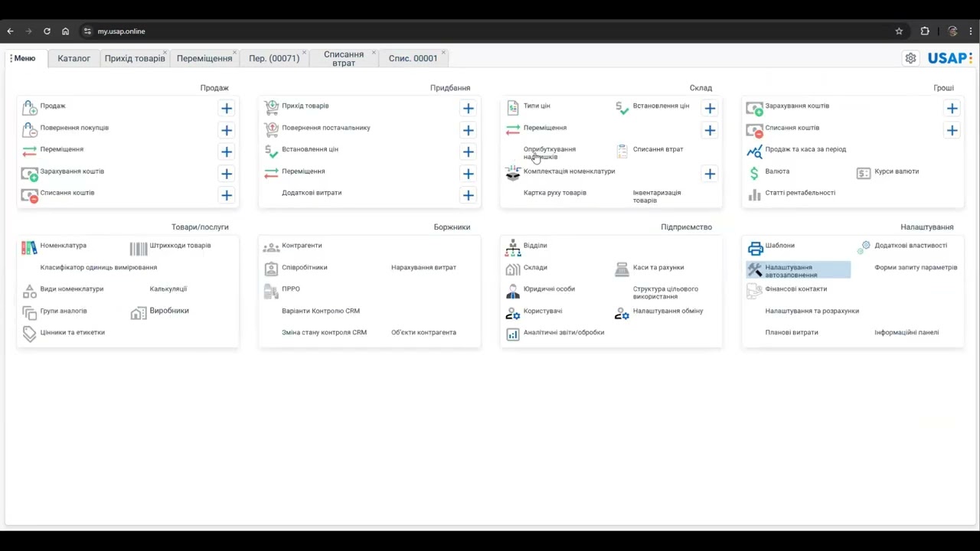Viewport: 980px width, 551px height.
Task: Open Картка руху товарів
Action: click(x=555, y=193)
